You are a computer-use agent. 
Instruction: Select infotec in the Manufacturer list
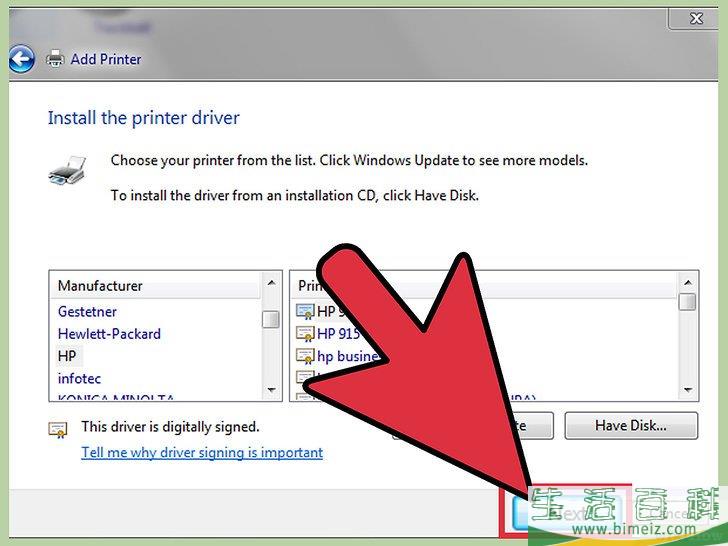(x=79, y=378)
